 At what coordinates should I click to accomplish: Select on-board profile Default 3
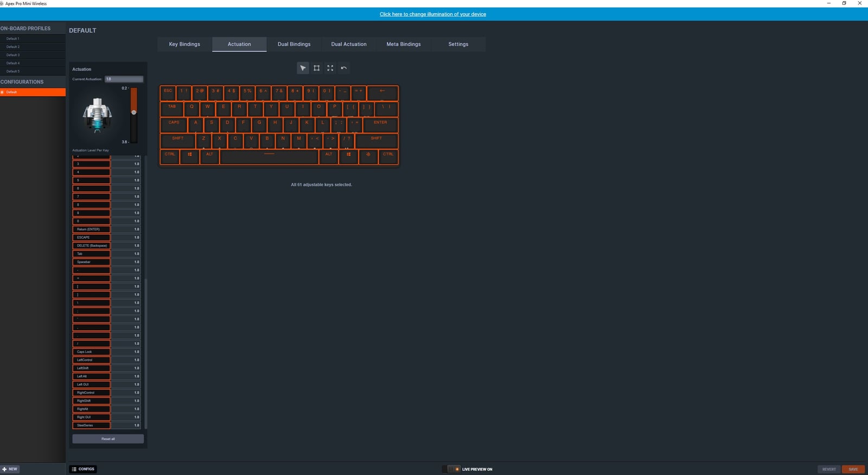point(13,55)
